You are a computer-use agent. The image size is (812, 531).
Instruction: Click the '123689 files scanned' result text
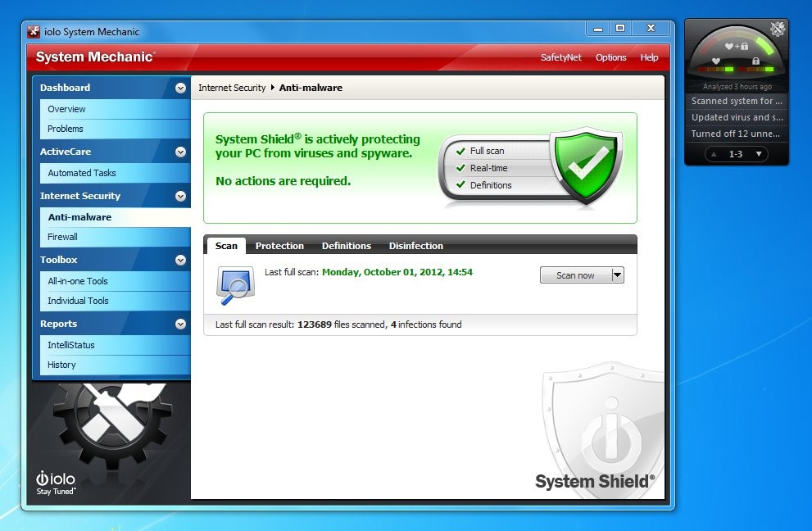tap(342, 324)
